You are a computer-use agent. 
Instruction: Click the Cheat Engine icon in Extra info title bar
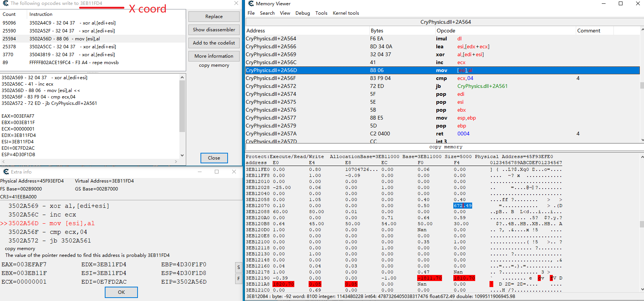6,172
